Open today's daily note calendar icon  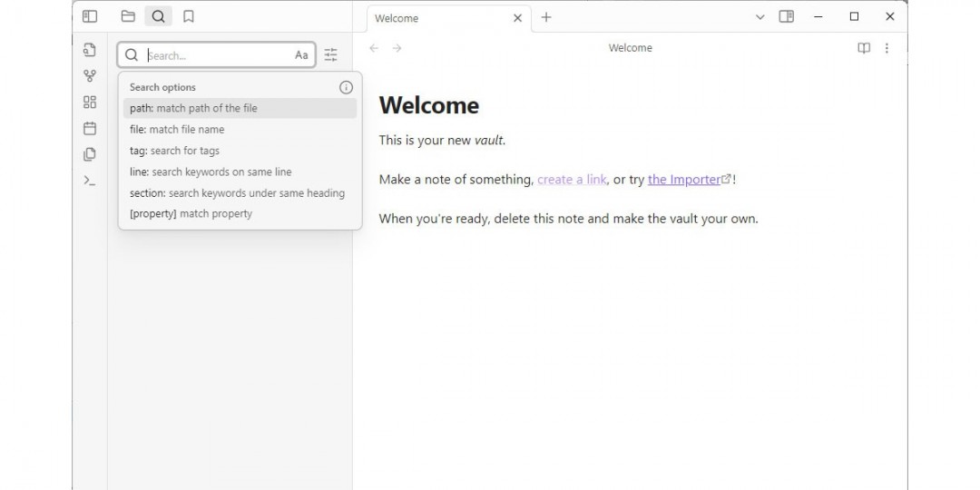click(x=90, y=128)
